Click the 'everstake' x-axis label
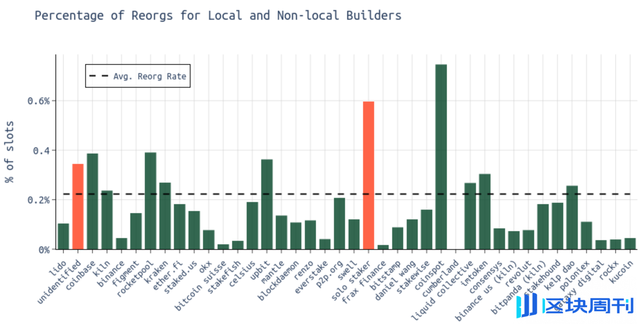644x324 pixels. click(x=311, y=277)
